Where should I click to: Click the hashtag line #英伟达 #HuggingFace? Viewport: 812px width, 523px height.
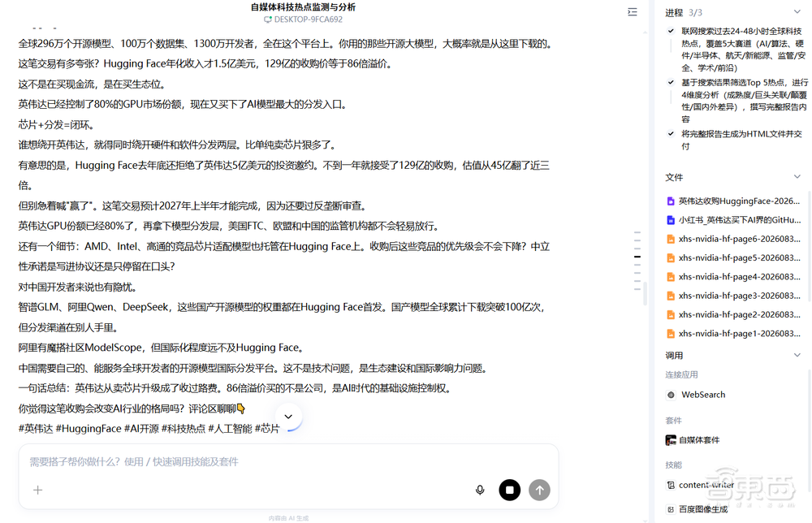(149, 429)
